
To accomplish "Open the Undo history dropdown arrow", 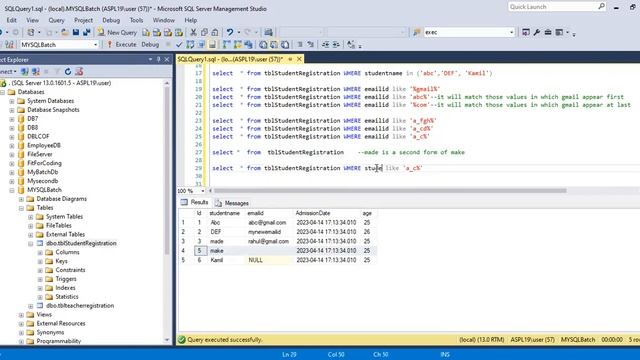I will coord(239,32).
